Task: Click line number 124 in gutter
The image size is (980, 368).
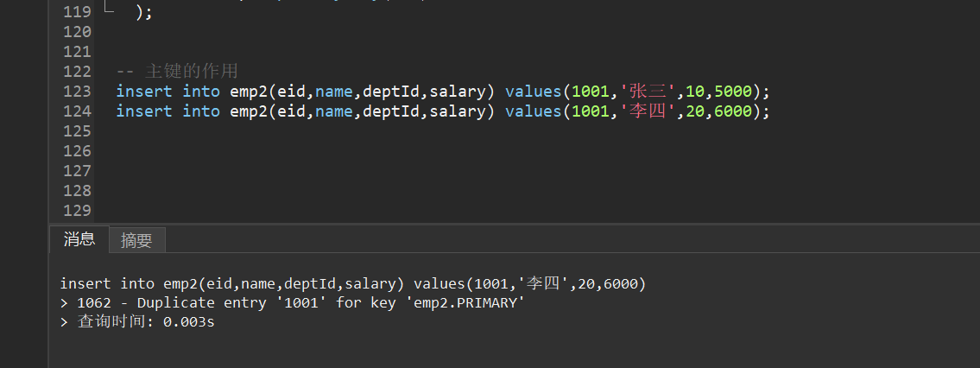Action: pyautogui.click(x=77, y=111)
